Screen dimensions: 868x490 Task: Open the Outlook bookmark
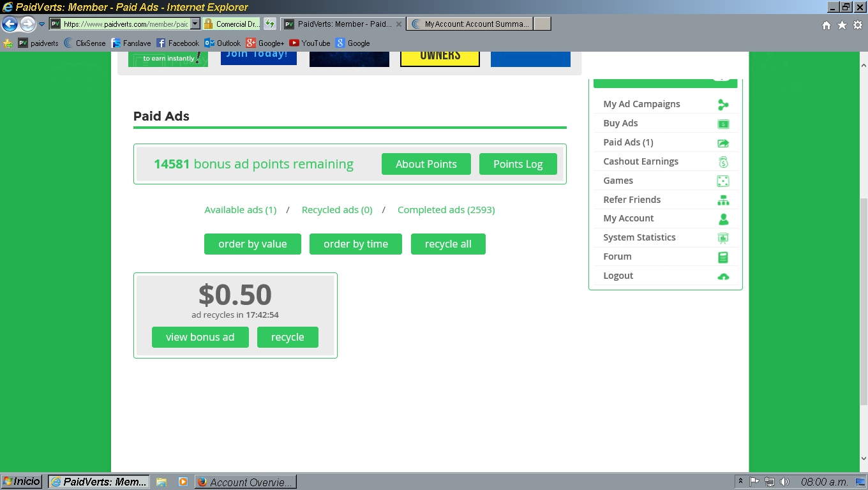point(223,43)
